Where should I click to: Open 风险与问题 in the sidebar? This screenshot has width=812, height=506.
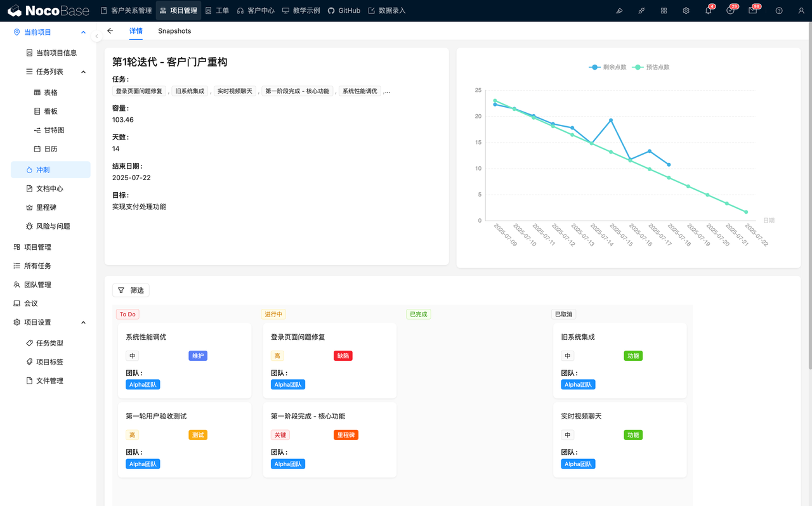pyautogui.click(x=51, y=226)
